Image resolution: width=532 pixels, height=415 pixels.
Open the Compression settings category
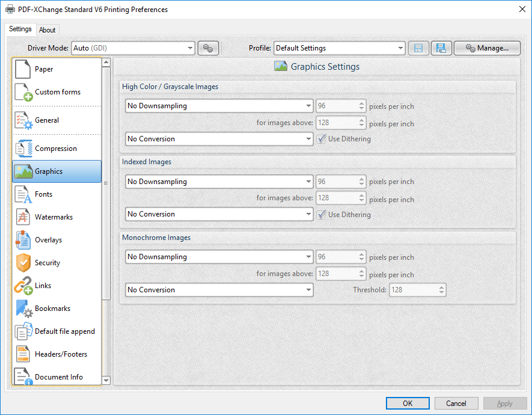57,149
